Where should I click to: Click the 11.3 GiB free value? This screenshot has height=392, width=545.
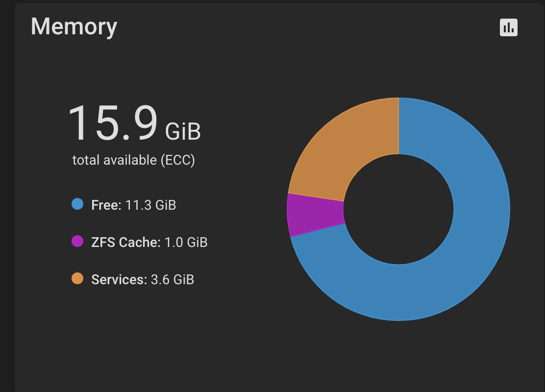pos(150,205)
